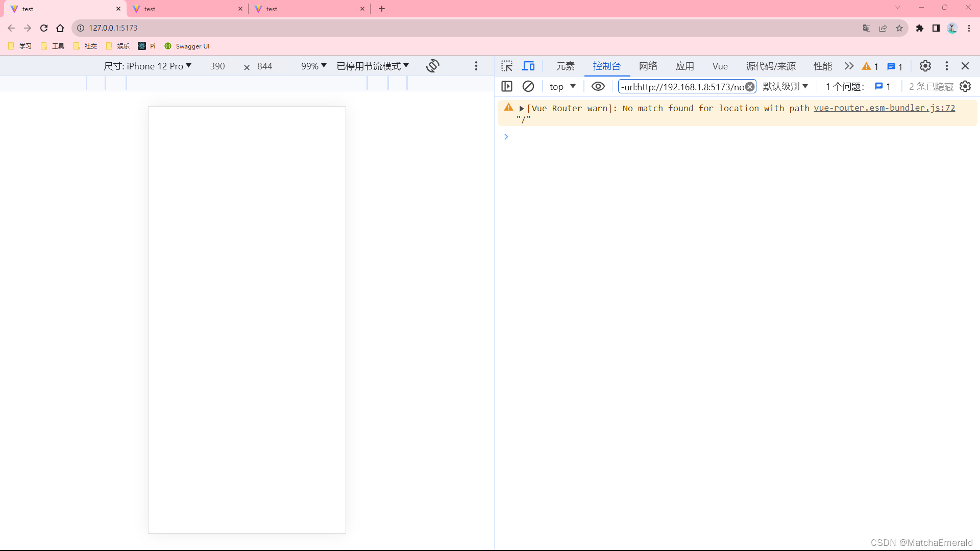Open the log level dropdown 默认级别
This screenshot has height=551, width=980.
786,87
